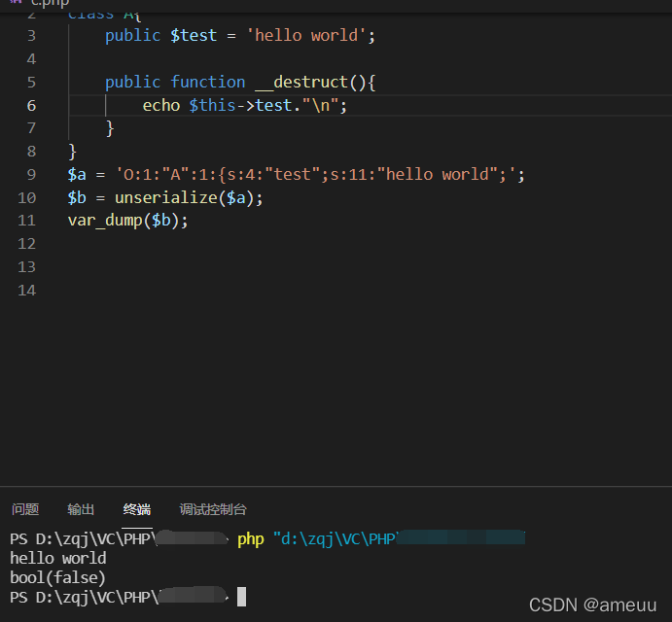Click the function keyword on line 5
The width and height of the screenshot is (672, 622).
(x=208, y=82)
